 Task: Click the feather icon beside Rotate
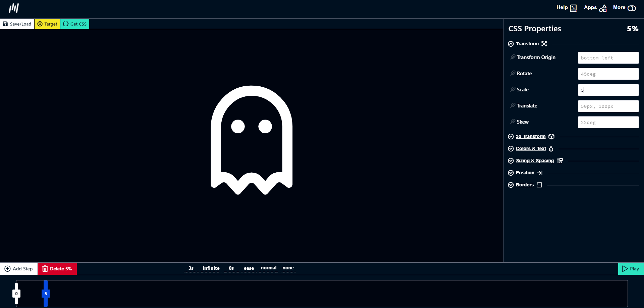pos(513,73)
